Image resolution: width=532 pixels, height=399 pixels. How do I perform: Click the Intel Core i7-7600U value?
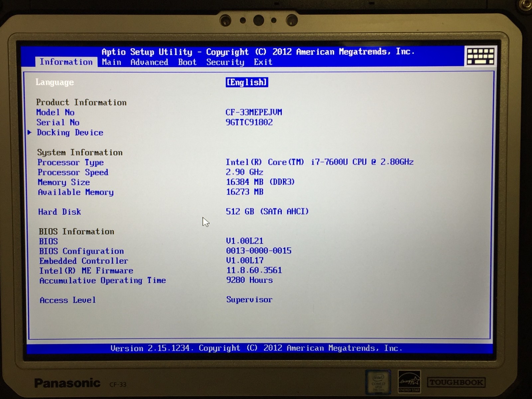pyautogui.click(x=320, y=162)
